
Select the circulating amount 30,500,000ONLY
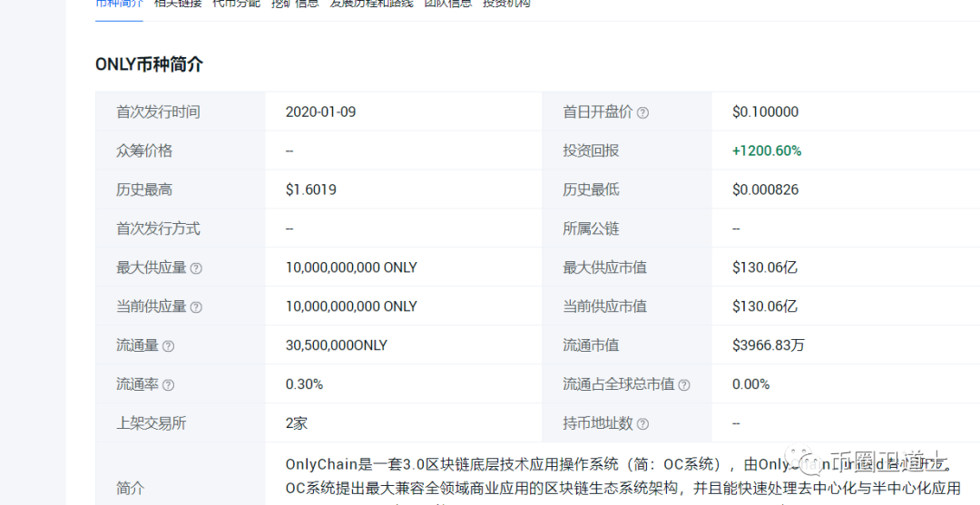click(337, 345)
